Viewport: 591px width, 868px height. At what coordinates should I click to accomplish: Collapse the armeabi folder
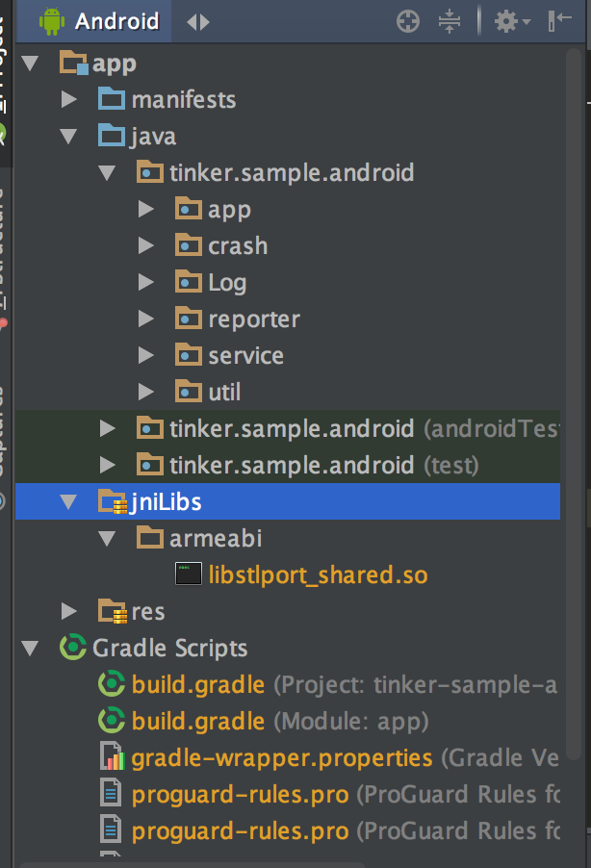coord(107,538)
